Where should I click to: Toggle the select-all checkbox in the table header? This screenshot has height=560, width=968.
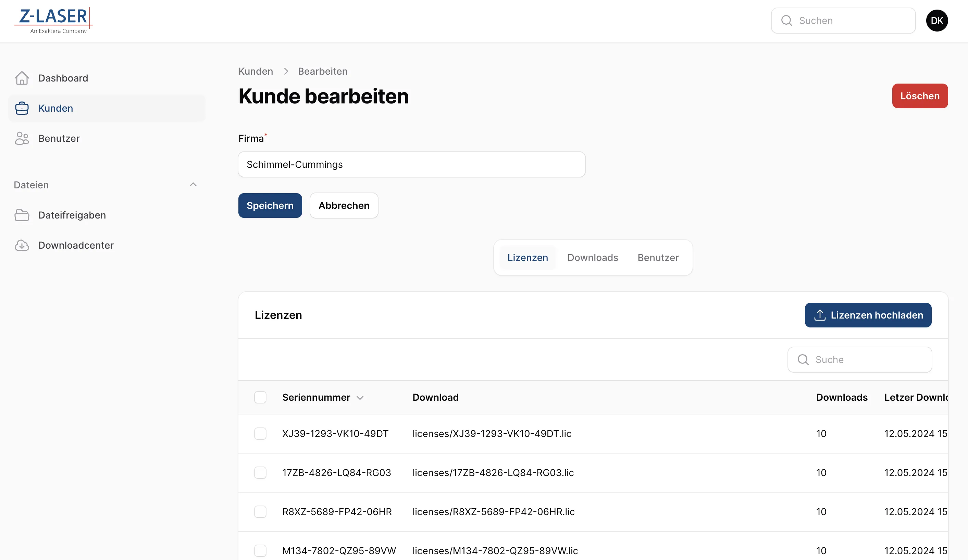260,397
